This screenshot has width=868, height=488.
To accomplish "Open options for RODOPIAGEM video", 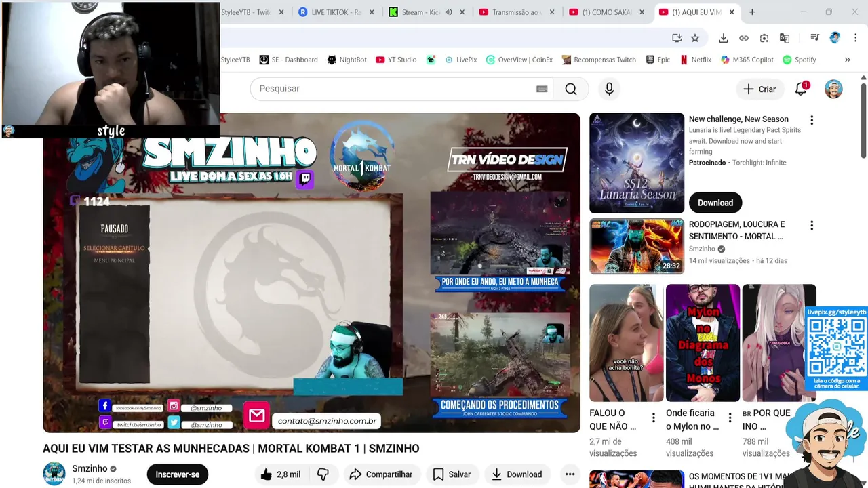I will [811, 225].
